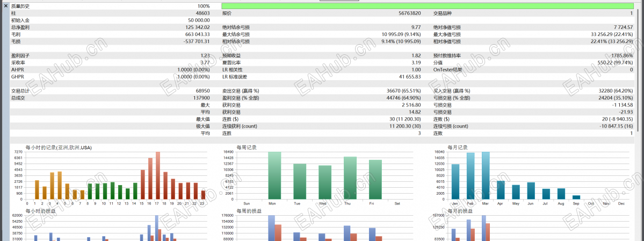The height and width of the screenshot is (241, 644).
Task: Click the Sep bar in monthly records chart
Action: point(577,197)
